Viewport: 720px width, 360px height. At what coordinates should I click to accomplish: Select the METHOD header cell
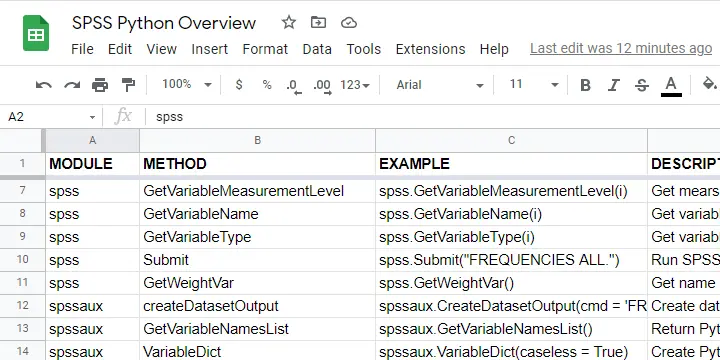point(257,164)
